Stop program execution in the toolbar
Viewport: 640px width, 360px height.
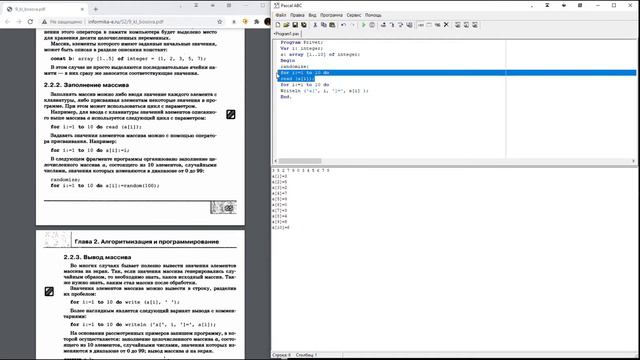click(x=372, y=25)
